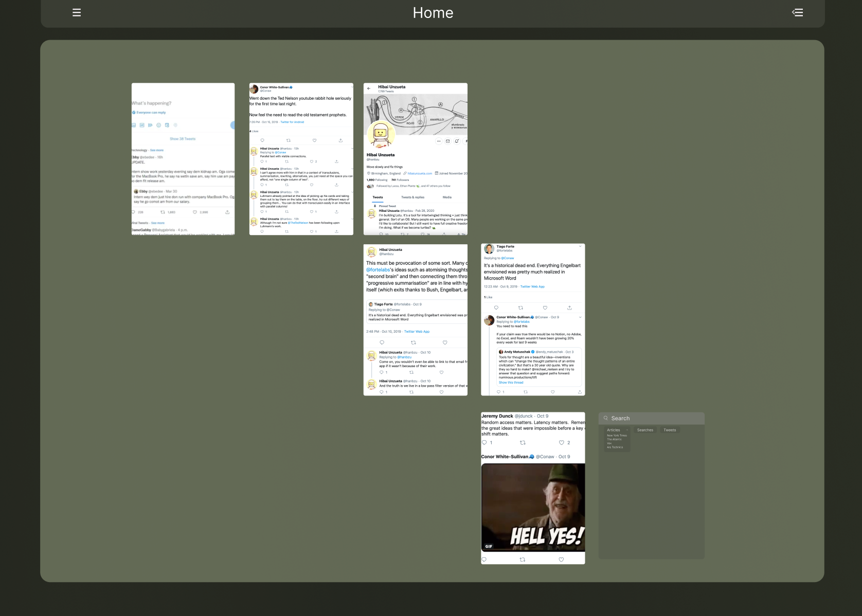Select the Tweets & replies tab on Hibai's profile
This screenshot has width=862, height=616.
tap(412, 197)
